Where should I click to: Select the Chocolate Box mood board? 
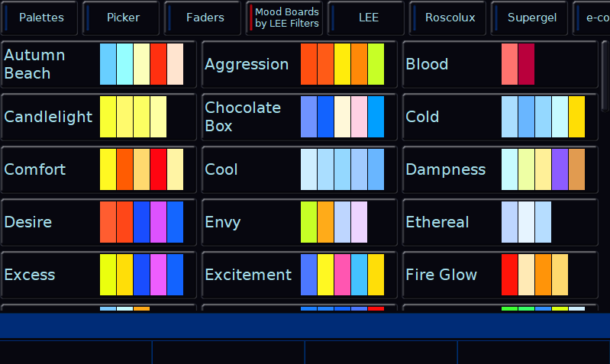pos(299,117)
